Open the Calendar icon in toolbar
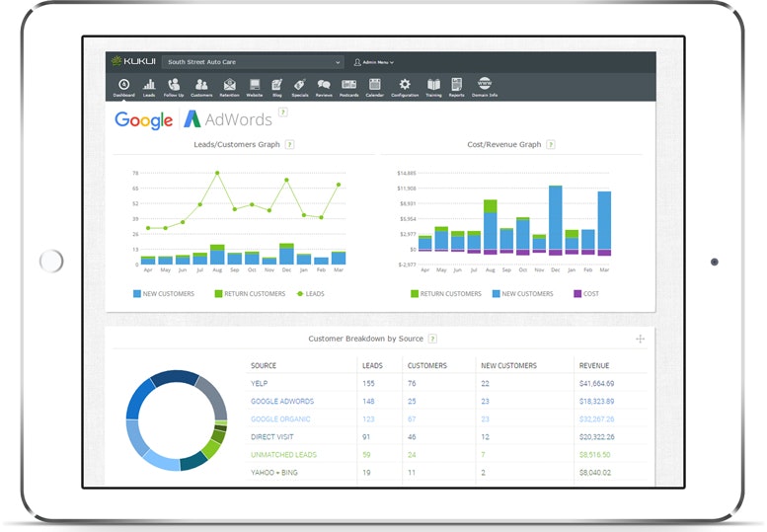This screenshot has width=767, height=532. [x=375, y=86]
